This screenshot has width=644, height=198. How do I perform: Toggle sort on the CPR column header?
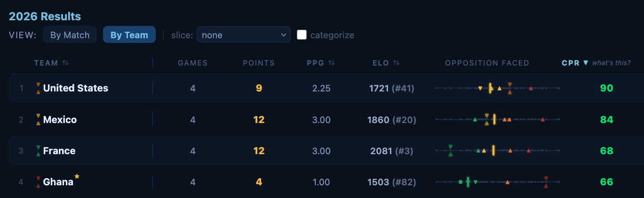[575, 63]
